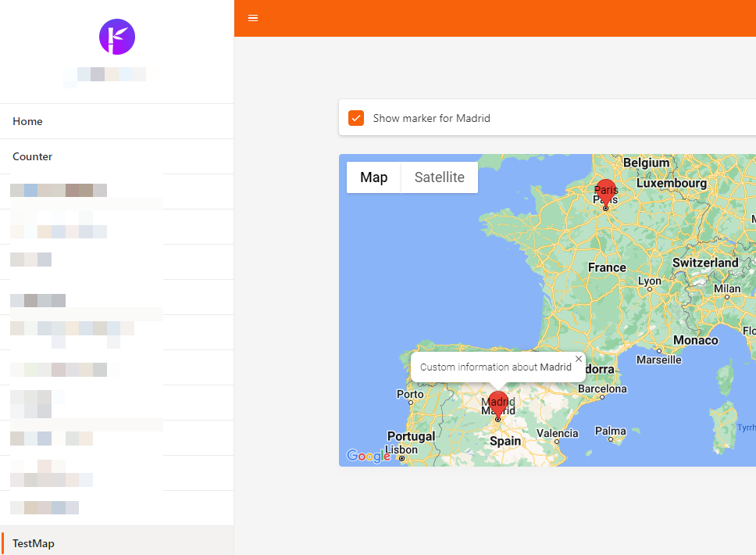Screen dimensions: 756x555
Task: Open the hamburger menu in orange header
Action: (253, 18)
